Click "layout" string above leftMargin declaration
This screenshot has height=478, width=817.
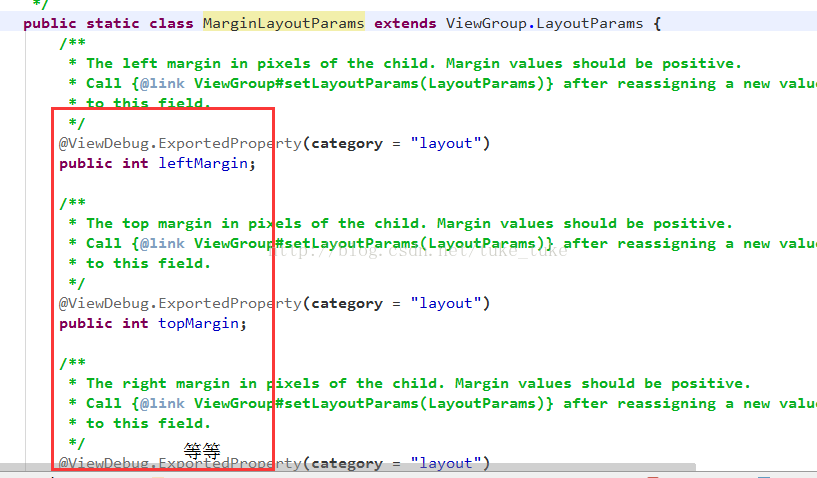click(445, 143)
